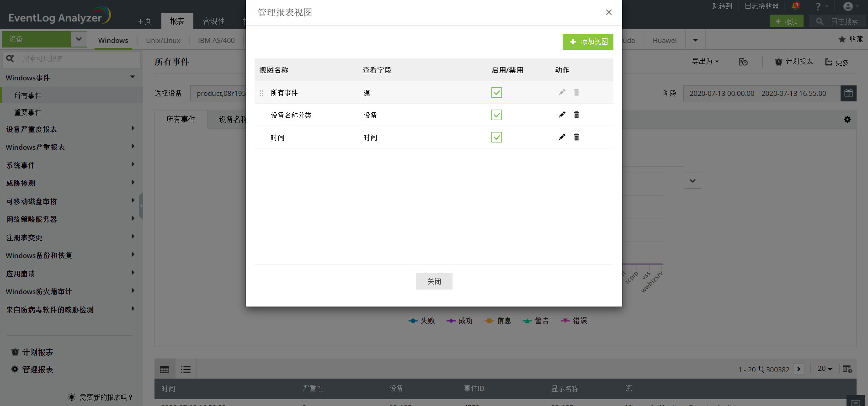Open the column chooser icon
This screenshot has height=406, width=868.
click(x=847, y=369)
